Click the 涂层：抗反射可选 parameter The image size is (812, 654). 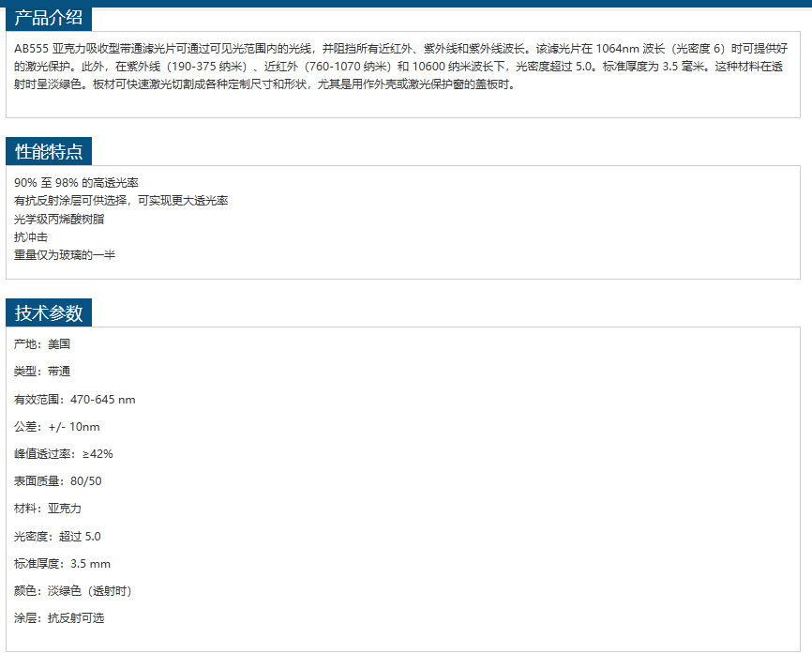click(x=59, y=618)
